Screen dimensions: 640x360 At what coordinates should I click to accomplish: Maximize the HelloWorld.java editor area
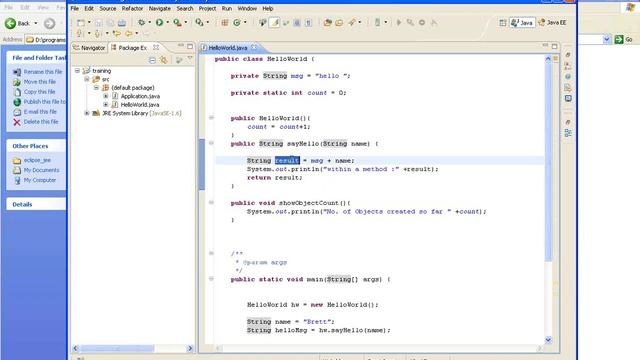tap(554, 47)
